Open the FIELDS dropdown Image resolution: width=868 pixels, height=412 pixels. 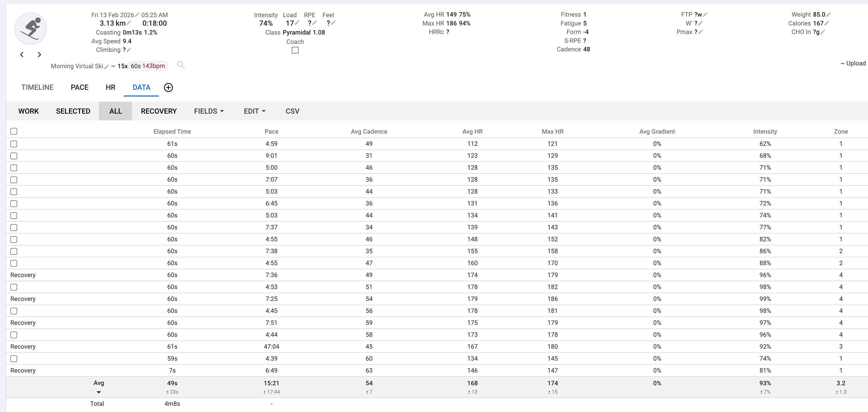[209, 111]
